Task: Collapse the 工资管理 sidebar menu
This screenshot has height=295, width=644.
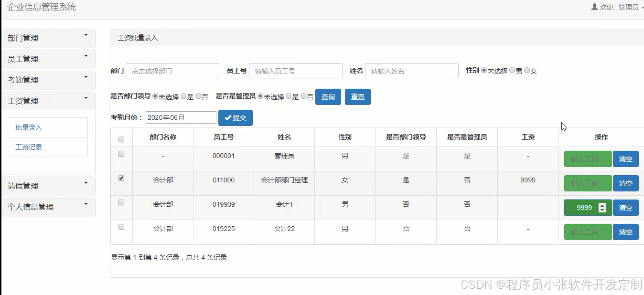Action: click(x=48, y=101)
